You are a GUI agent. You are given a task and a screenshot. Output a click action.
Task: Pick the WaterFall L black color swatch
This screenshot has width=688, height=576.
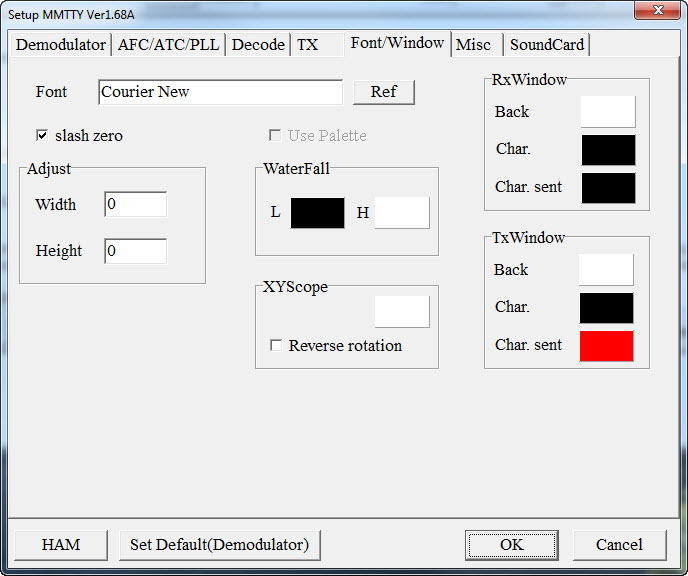click(x=317, y=213)
